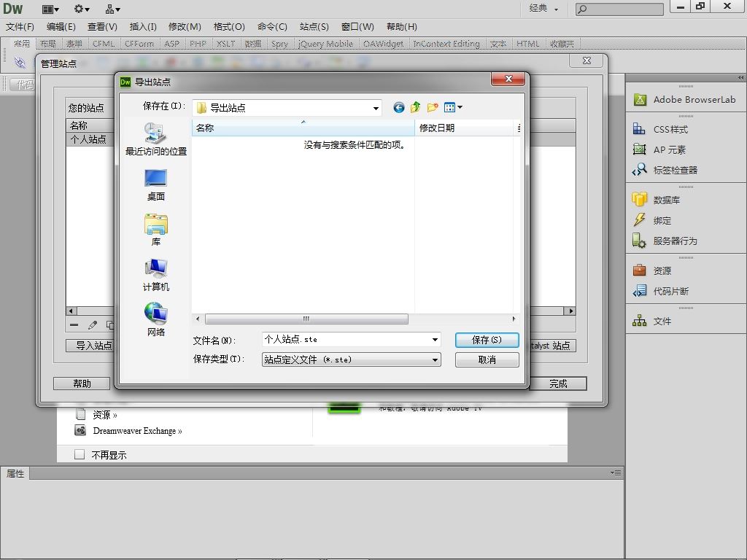Open the 站点(S) menu

[x=314, y=27]
